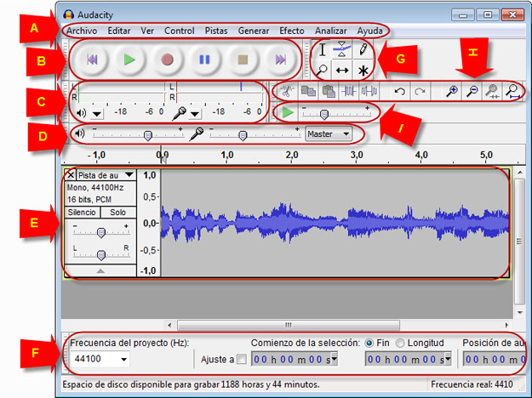Viewport: 532px width, 398px height.
Task: Click the Copy icon in edit toolbar
Action: click(x=308, y=91)
